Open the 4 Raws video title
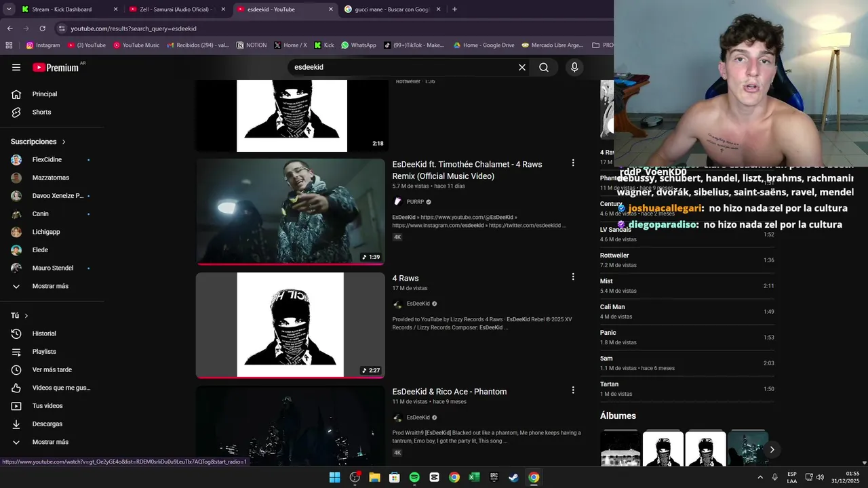The image size is (868, 488). click(x=406, y=279)
